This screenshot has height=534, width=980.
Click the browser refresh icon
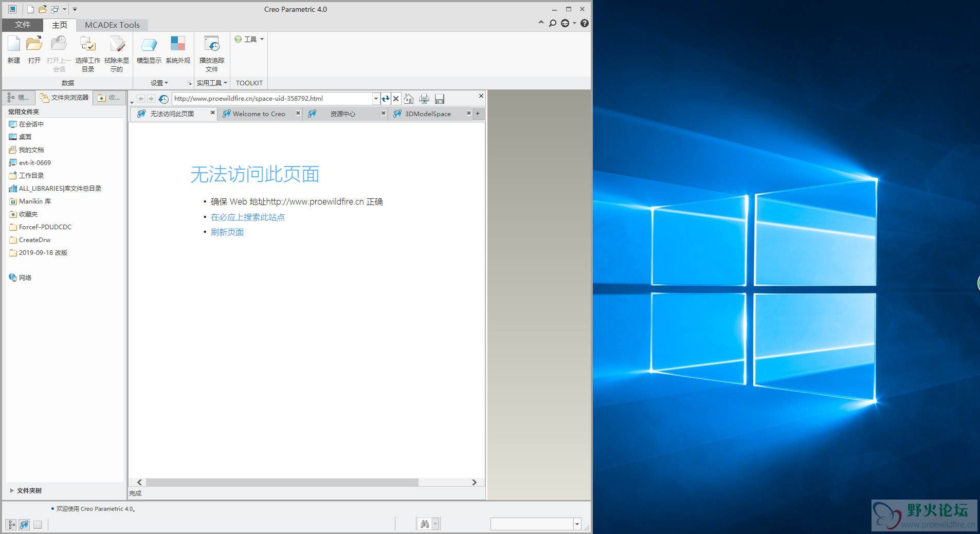click(385, 99)
